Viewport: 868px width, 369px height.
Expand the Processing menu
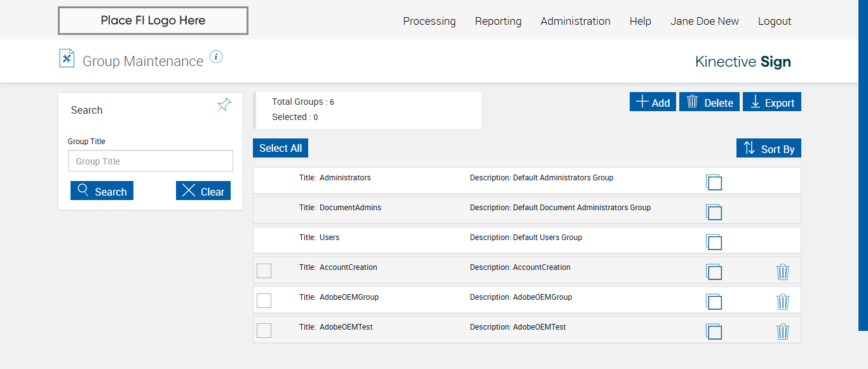coord(429,21)
